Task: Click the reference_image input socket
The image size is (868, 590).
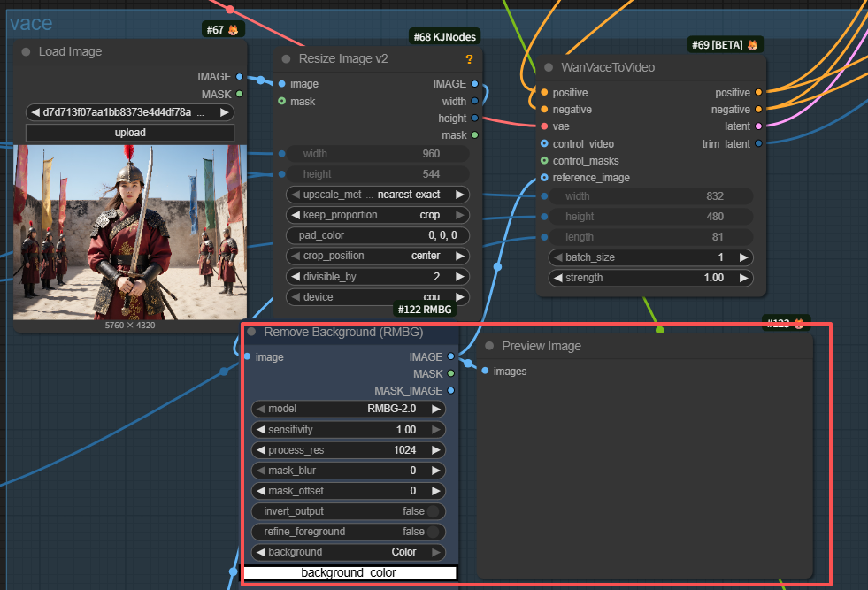Action: coord(544,178)
